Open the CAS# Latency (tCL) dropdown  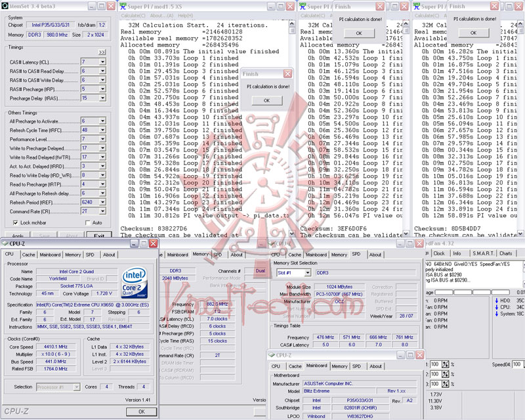[x=102, y=62]
